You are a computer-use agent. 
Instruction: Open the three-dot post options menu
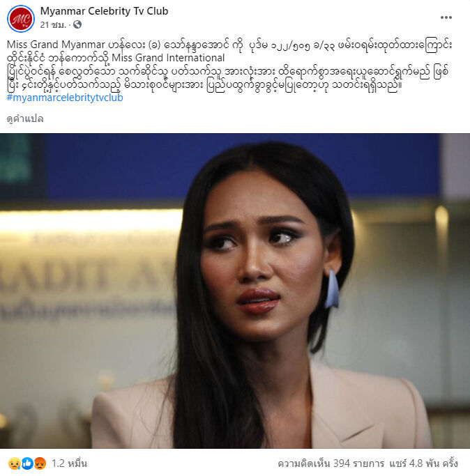coord(446,17)
